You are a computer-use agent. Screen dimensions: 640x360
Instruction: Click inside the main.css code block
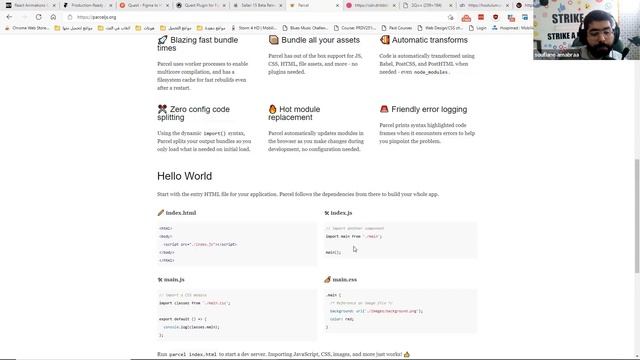point(400,311)
